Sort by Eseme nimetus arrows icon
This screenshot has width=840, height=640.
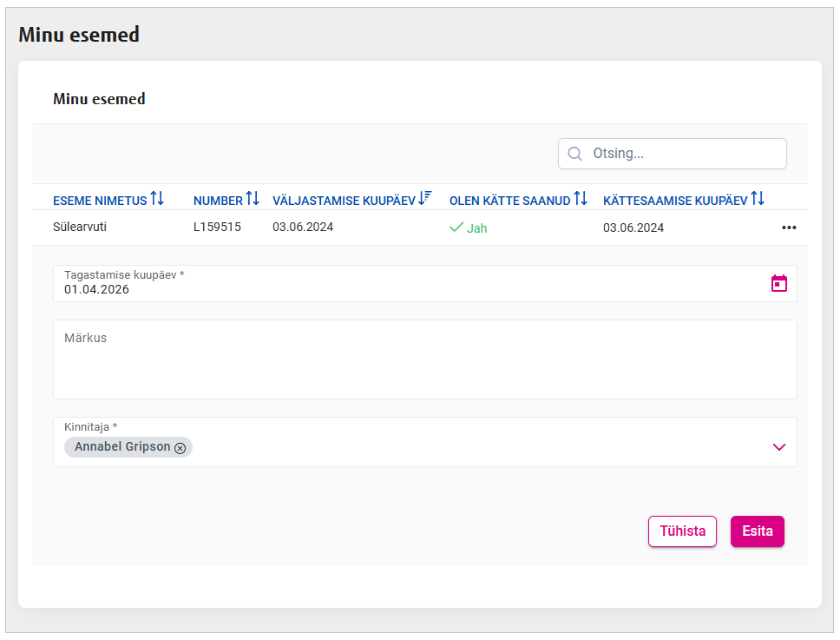pyautogui.click(x=157, y=199)
